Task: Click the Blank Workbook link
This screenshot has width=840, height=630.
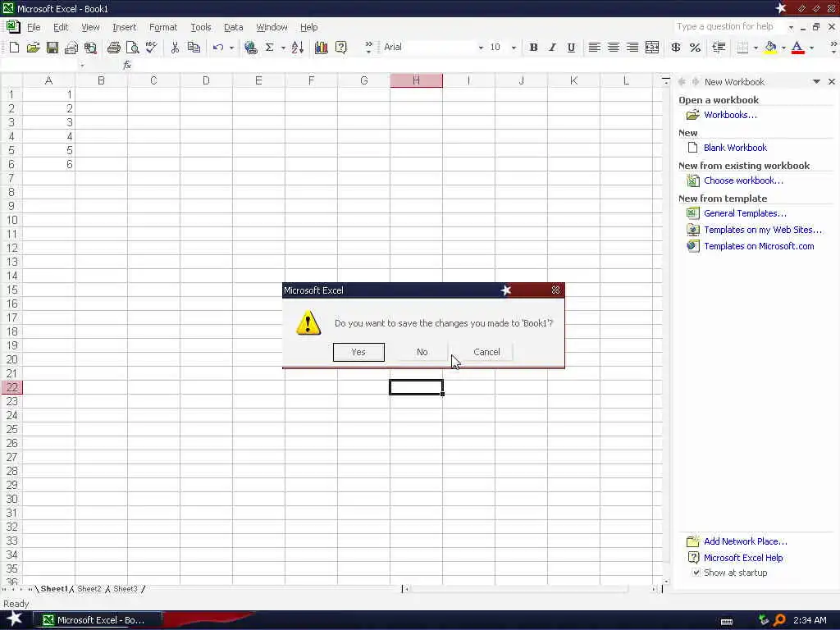Action: tap(735, 148)
